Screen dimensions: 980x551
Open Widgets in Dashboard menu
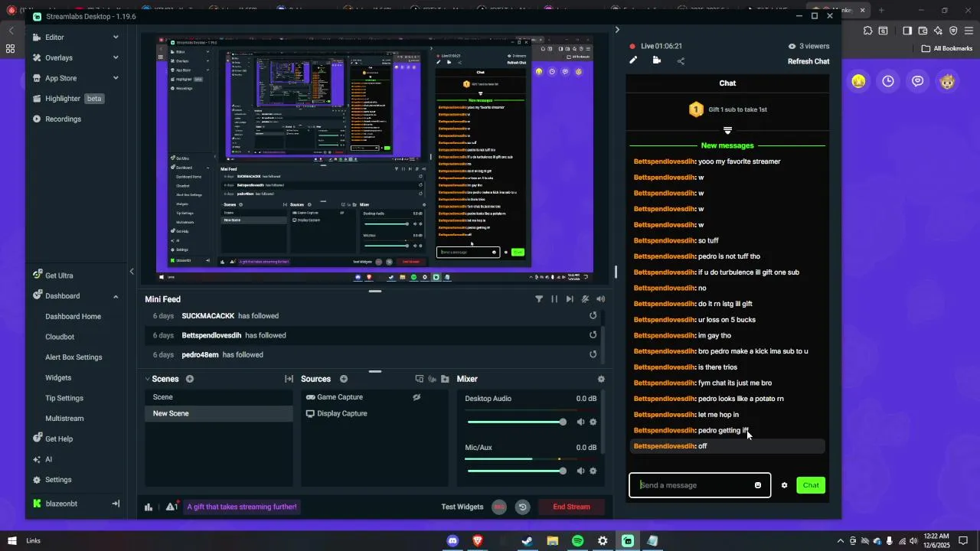[58, 377]
